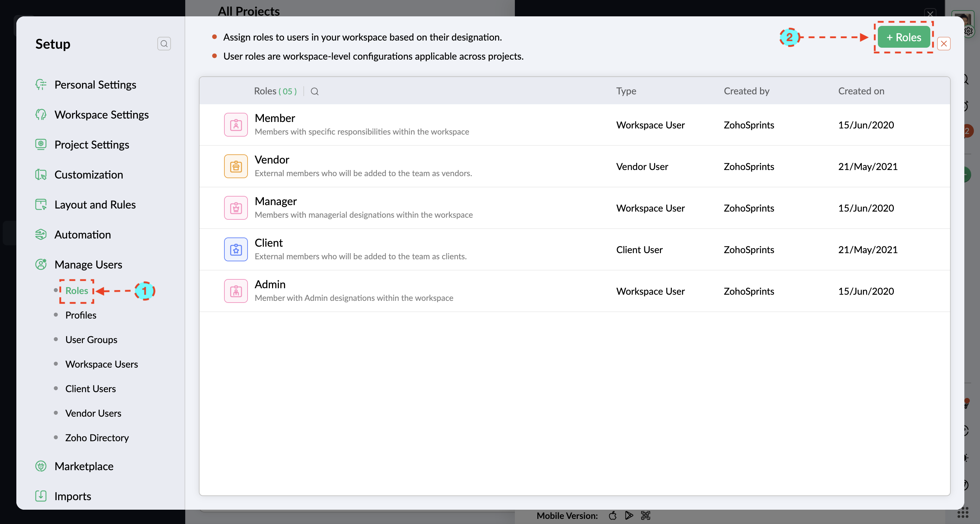Click the search icon beside Roles count
This screenshot has width=980, height=524.
click(x=314, y=91)
